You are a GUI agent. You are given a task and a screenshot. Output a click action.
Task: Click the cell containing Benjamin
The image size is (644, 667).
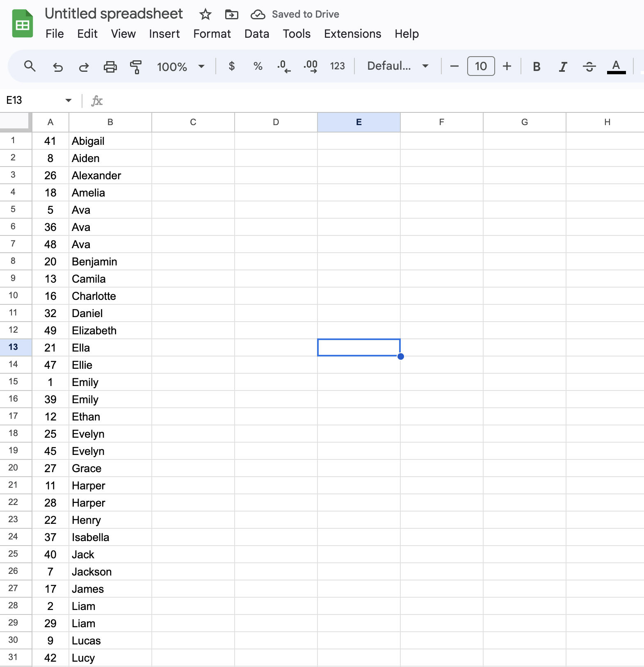pyautogui.click(x=110, y=262)
